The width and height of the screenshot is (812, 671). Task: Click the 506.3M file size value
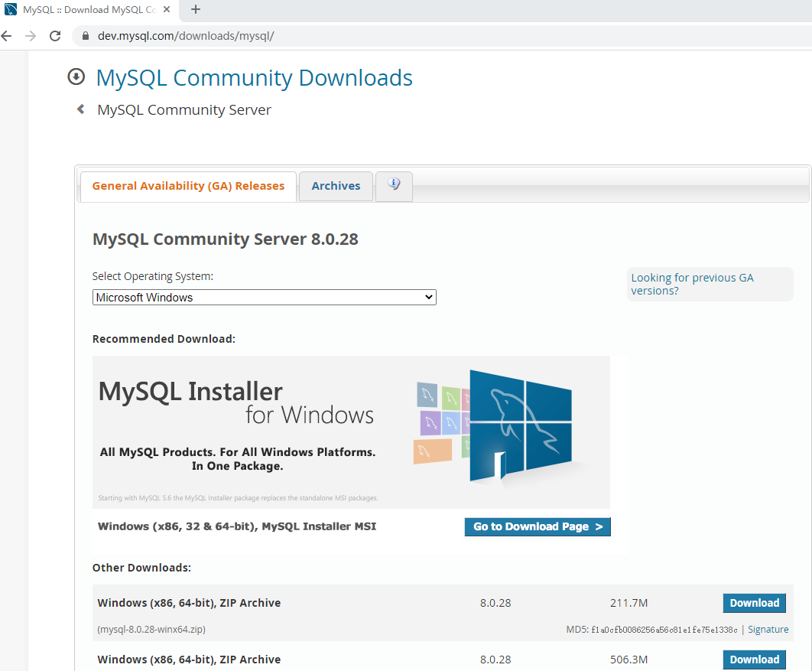coord(628,660)
